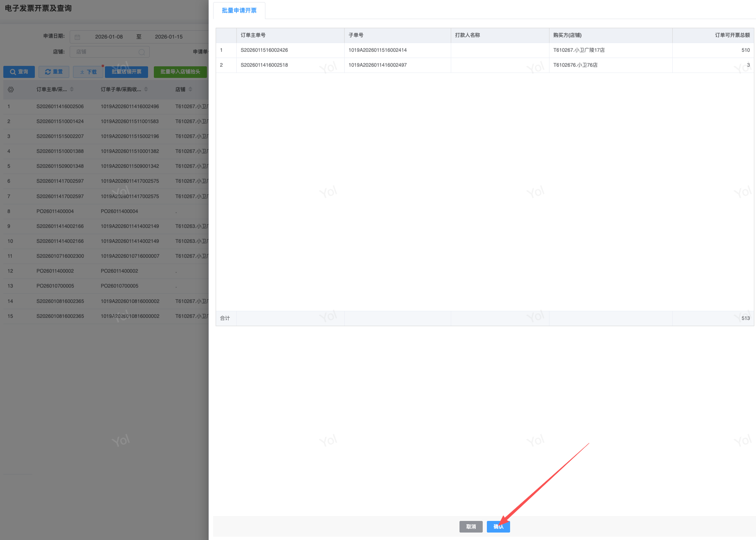Click PO26010700005 in the main order column
Image resolution: width=756 pixels, height=540 pixels.
(55, 286)
